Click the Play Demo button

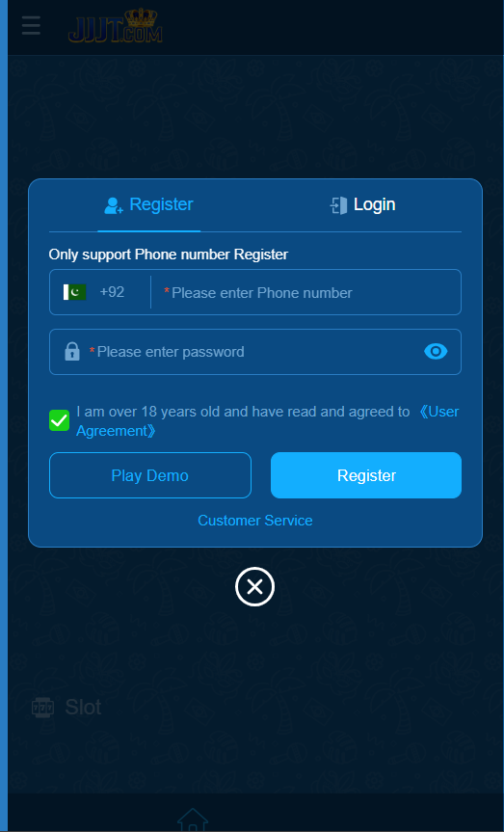coord(150,475)
